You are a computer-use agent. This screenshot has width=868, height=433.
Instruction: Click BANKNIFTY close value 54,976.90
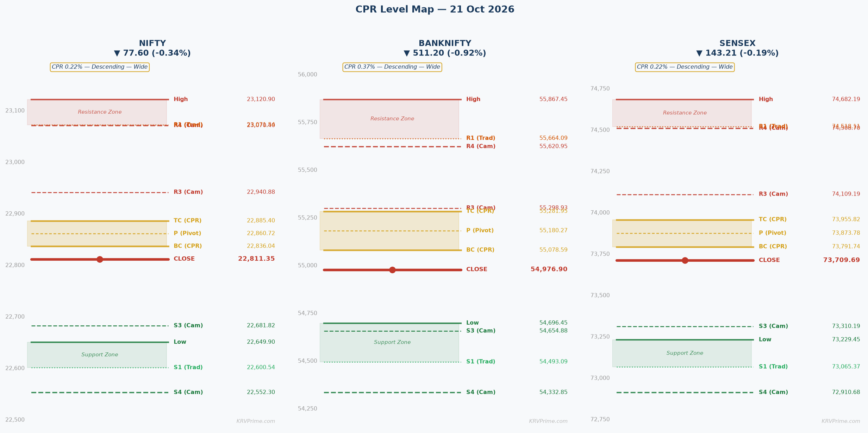pos(549,269)
